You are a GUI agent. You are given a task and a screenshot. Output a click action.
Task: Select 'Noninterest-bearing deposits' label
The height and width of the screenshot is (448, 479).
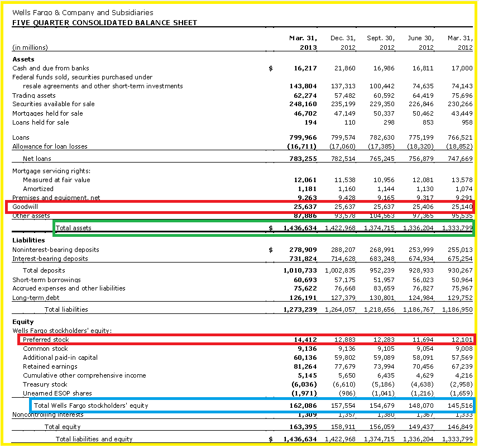coord(56,250)
